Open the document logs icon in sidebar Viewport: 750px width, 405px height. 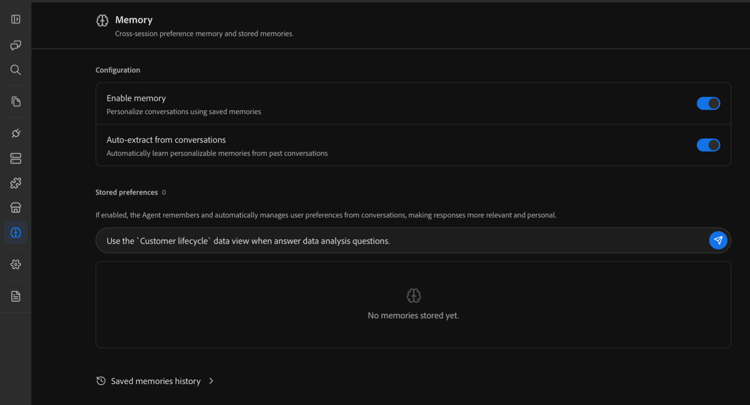pyautogui.click(x=15, y=296)
